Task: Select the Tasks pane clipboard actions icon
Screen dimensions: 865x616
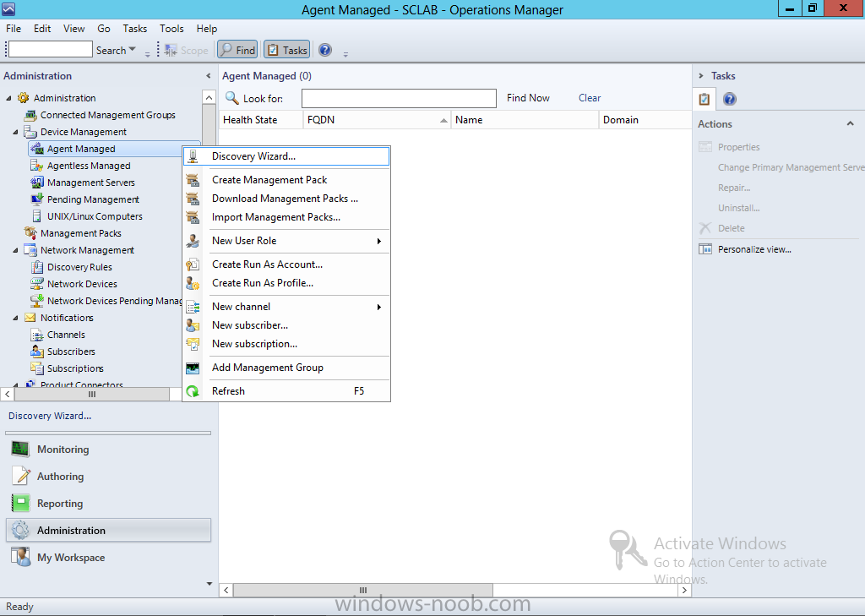Action: coord(704,100)
